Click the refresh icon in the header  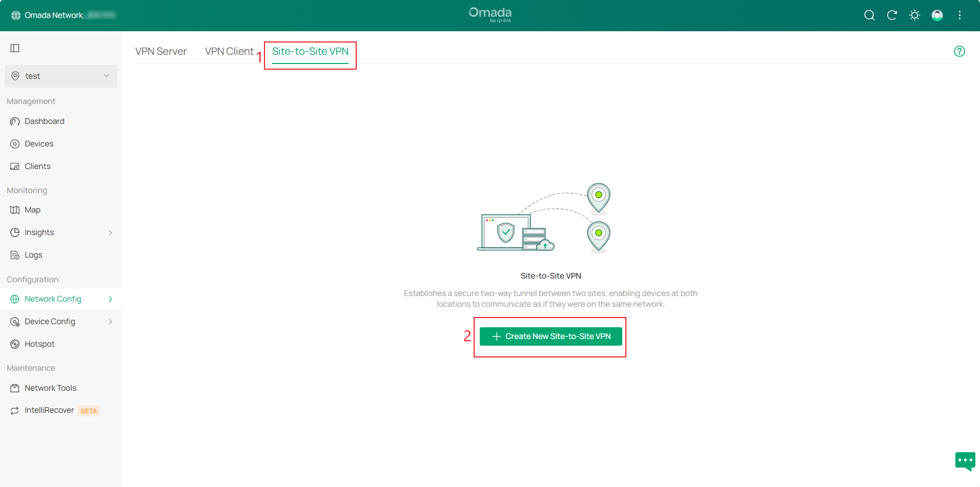pyautogui.click(x=892, y=15)
